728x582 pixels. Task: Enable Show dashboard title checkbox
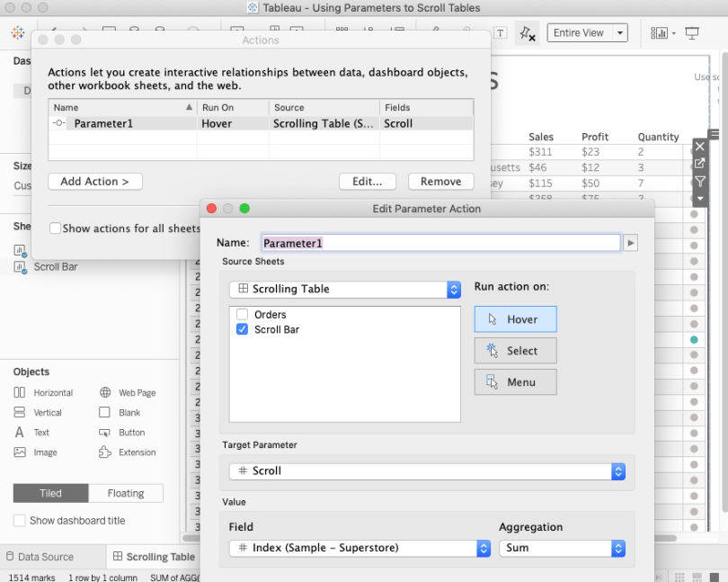point(20,521)
